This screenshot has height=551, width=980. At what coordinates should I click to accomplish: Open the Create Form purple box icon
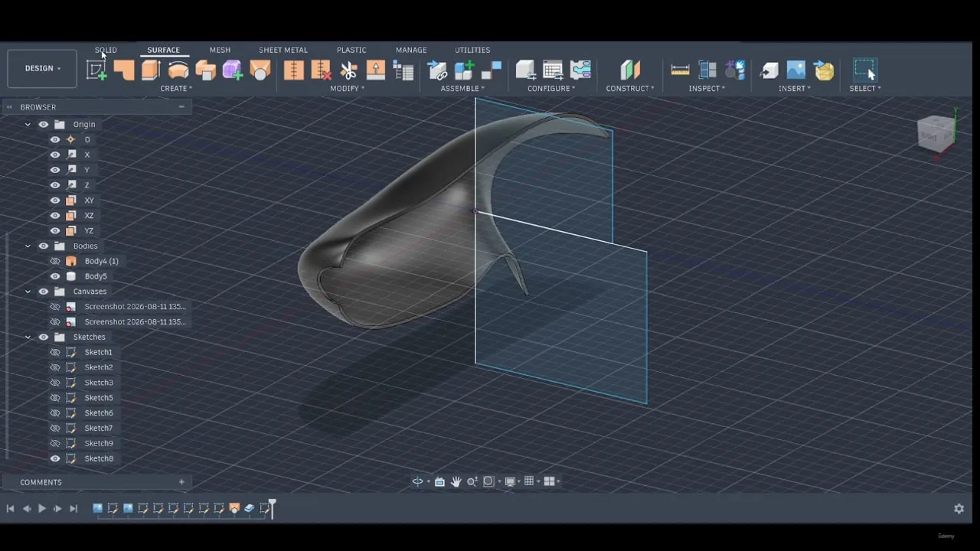coord(233,70)
